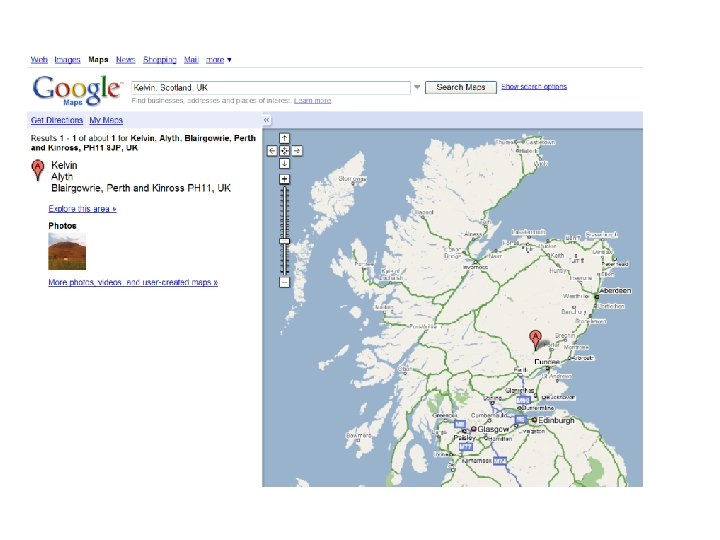
Task: Open the My Maps link
Action: [106, 120]
